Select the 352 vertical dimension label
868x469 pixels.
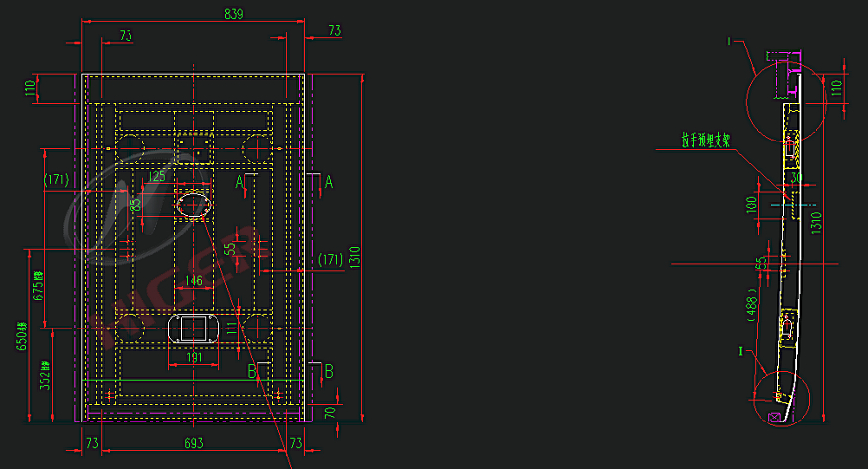point(44,374)
